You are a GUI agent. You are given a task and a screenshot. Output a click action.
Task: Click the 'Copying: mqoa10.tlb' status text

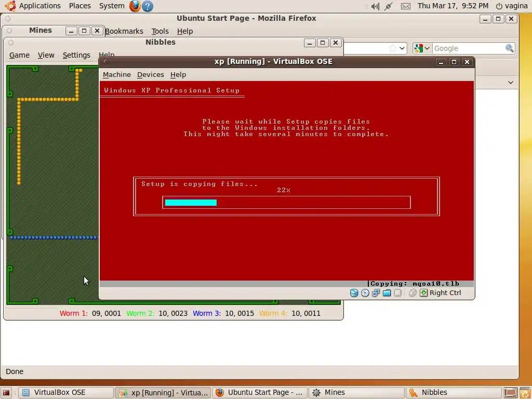tap(415, 284)
